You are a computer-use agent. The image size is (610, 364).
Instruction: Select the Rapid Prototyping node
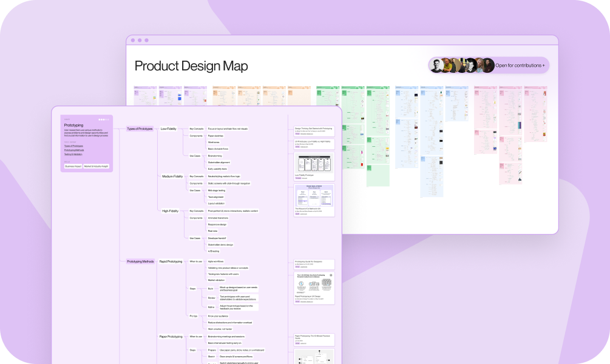pyautogui.click(x=171, y=261)
